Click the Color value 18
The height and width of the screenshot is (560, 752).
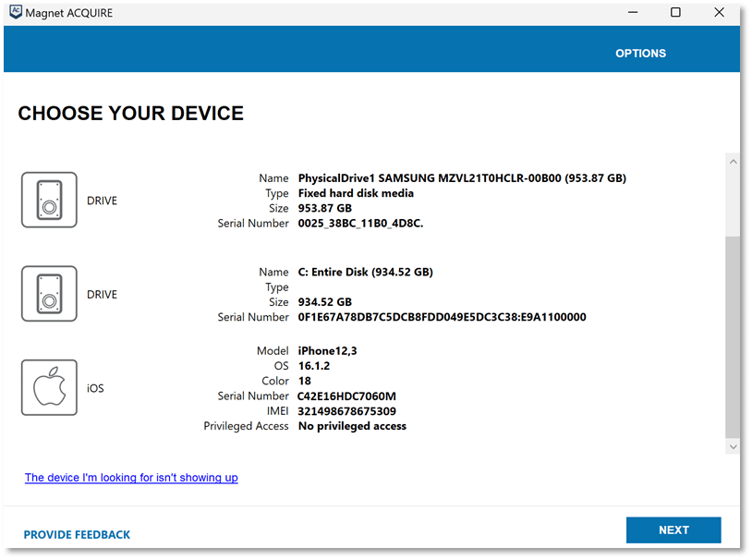(x=305, y=381)
